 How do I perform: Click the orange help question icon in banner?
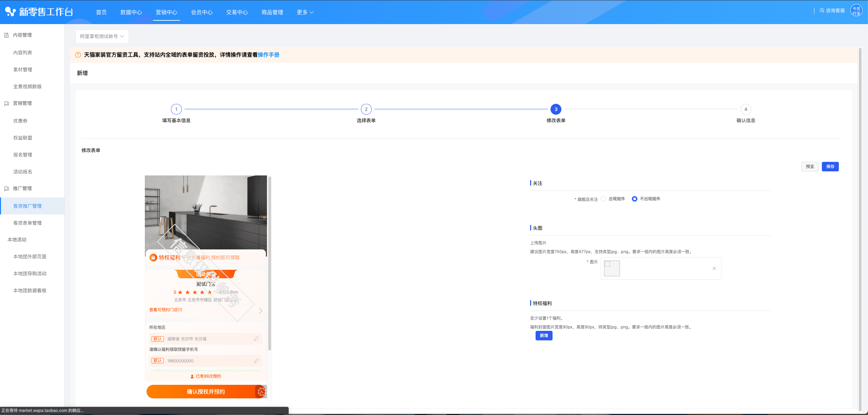(x=78, y=55)
